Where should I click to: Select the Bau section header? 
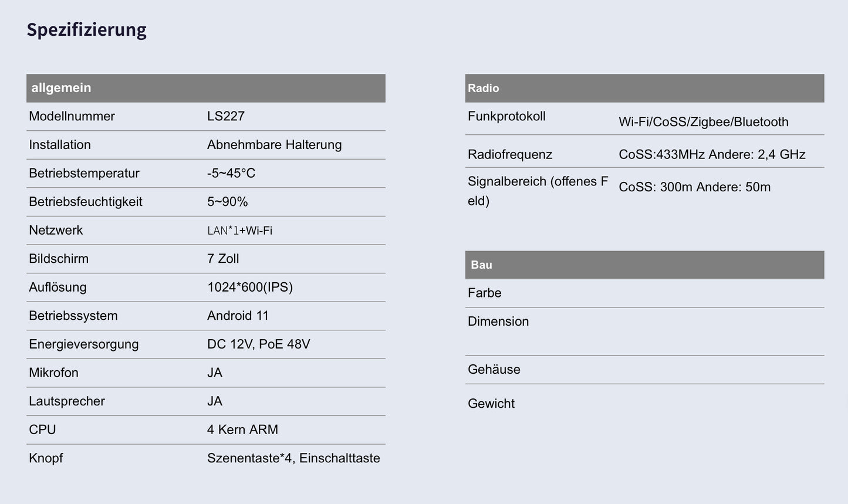coord(481,265)
